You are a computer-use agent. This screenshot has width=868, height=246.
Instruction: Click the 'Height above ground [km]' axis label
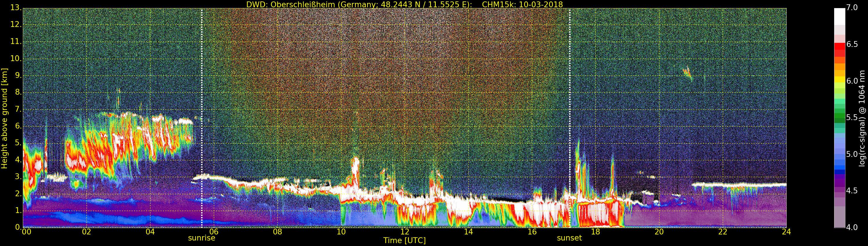[x=4, y=118]
